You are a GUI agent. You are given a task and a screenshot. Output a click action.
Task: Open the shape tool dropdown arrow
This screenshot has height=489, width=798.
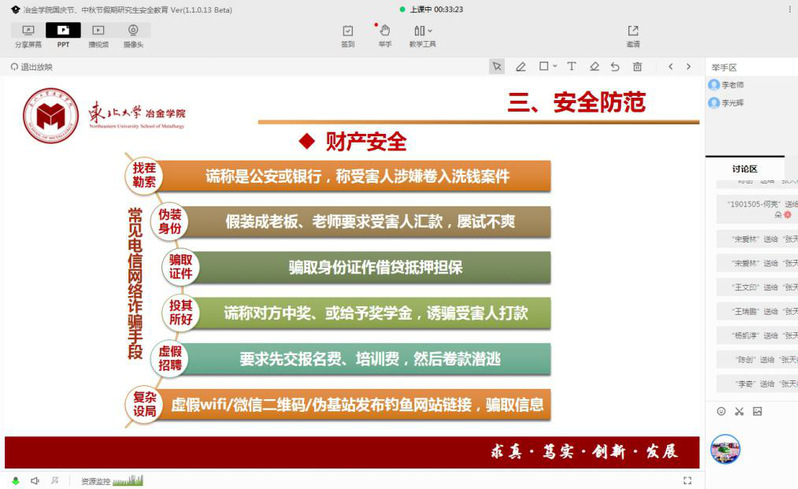pyautogui.click(x=555, y=67)
